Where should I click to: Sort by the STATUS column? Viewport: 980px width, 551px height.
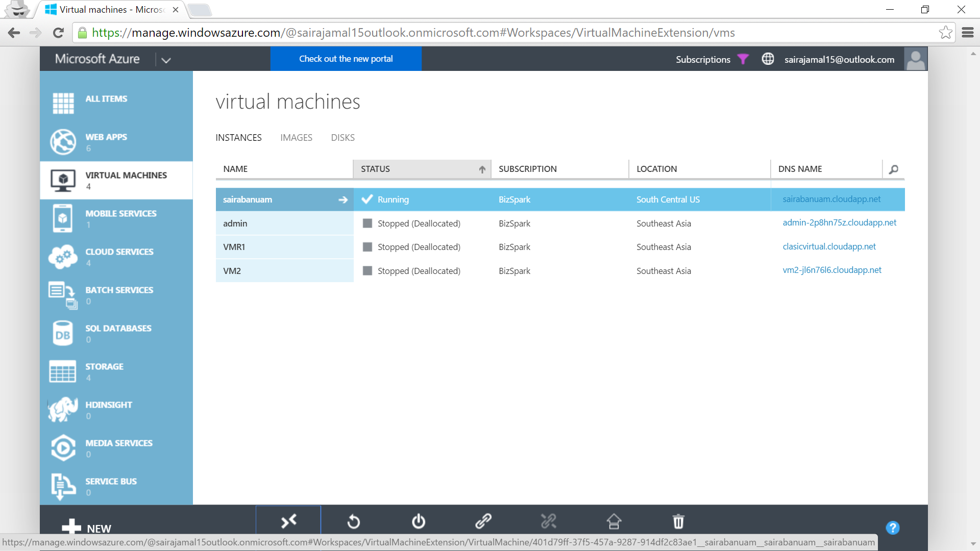pyautogui.click(x=422, y=169)
